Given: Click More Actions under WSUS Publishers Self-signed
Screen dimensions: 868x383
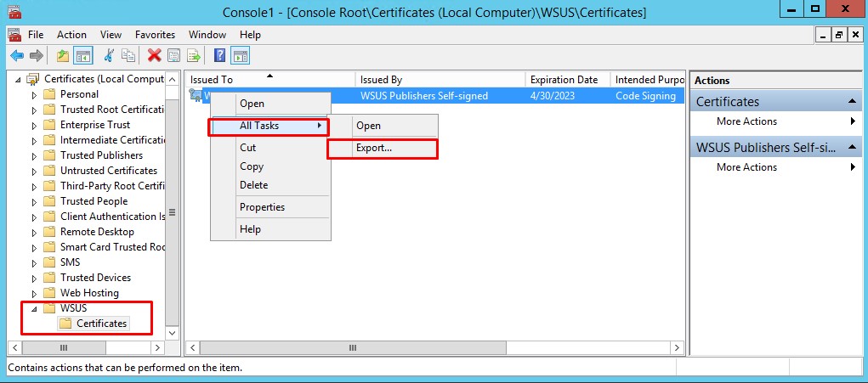Looking at the screenshot, I should click(746, 167).
